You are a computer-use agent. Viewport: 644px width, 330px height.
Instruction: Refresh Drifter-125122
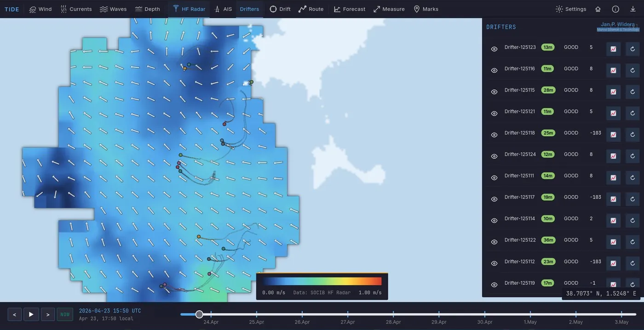pyautogui.click(x=632, y=242)
